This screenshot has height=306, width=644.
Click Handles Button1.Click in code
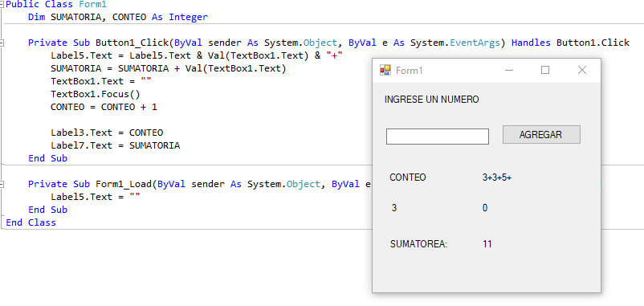570,43
